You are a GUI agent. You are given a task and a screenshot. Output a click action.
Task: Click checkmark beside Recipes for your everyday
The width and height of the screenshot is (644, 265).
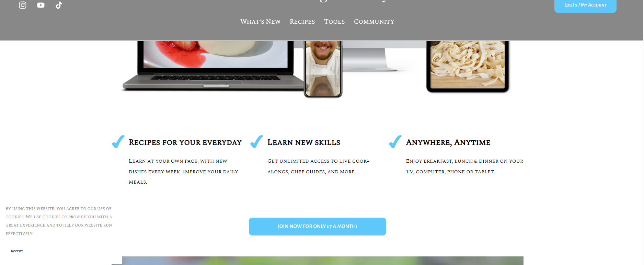pyautogui.click(x=118, y=141)
